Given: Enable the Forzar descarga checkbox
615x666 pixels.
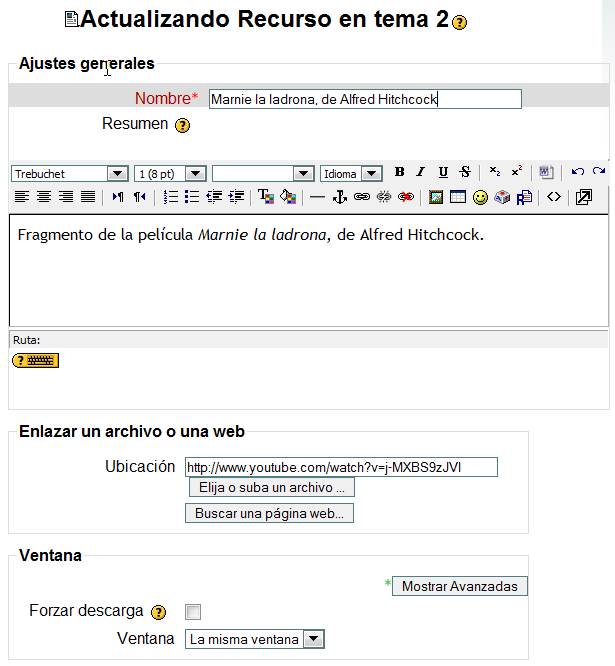Looking at the screenshot, I should [x=193, y=612].
